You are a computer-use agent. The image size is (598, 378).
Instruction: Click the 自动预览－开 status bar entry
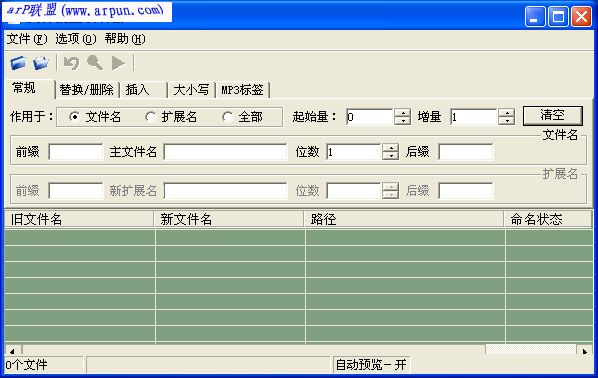(x=371, y=365)
